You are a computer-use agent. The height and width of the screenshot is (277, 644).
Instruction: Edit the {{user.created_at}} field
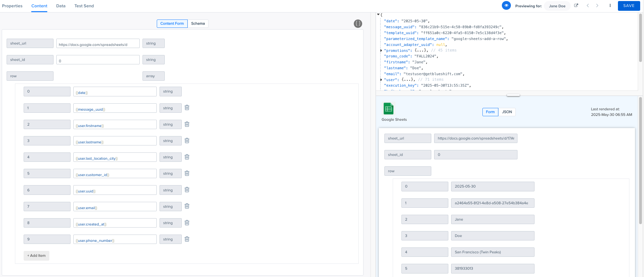(x=115, y=223)
